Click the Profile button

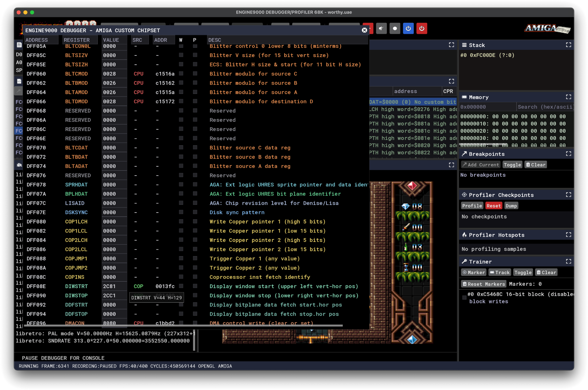tap(472, 206)
